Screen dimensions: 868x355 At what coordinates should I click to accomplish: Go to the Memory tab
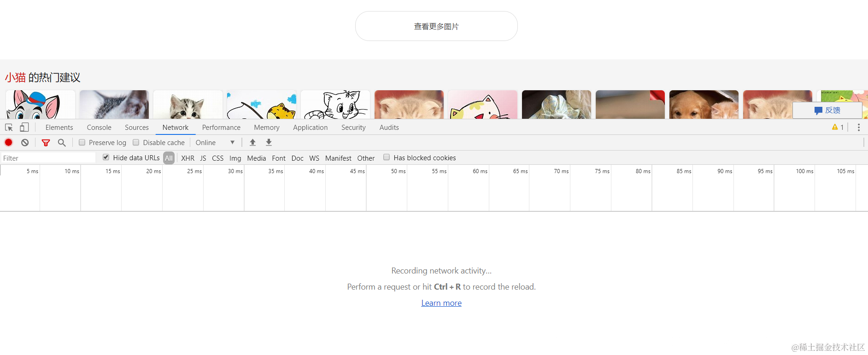[x=267, y=128]
